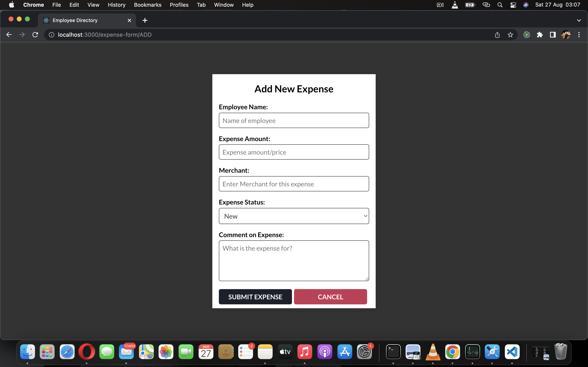Click the Chrome profile avatar
588x367 pixels.
point(566,34)
